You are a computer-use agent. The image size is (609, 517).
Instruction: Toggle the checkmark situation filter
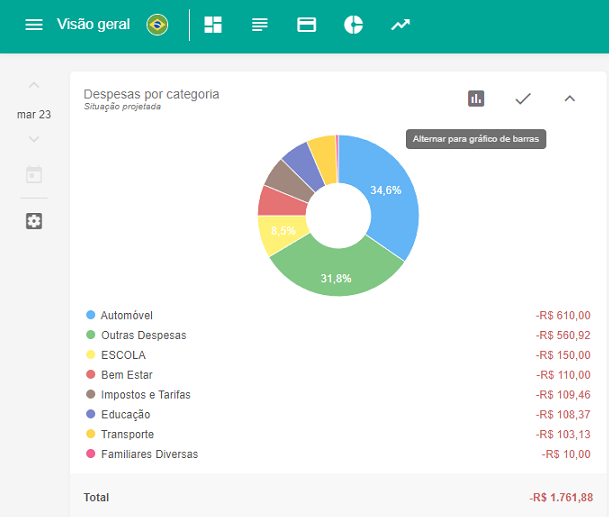point(522,98)
